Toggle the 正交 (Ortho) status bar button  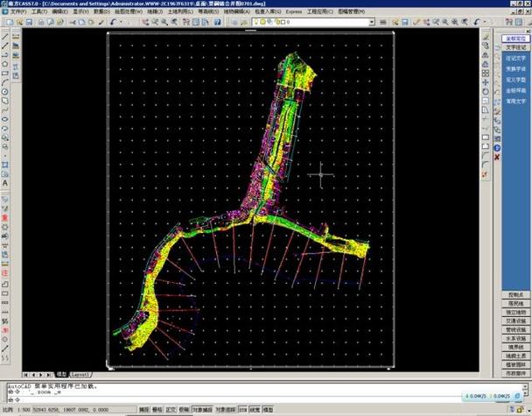coord(171,410)
